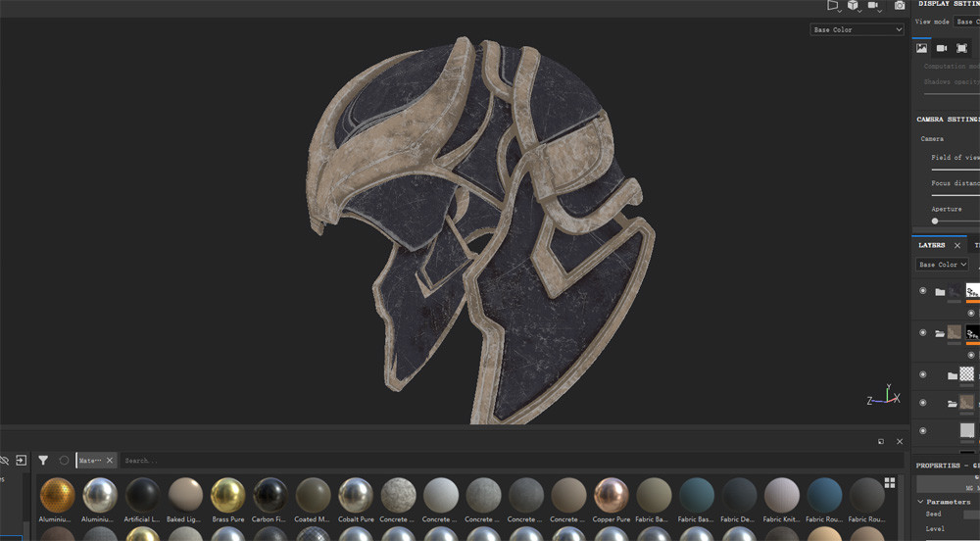Click the Seed parameter field
This screenshot has height=541, width=980.
[x=971, y=515]
